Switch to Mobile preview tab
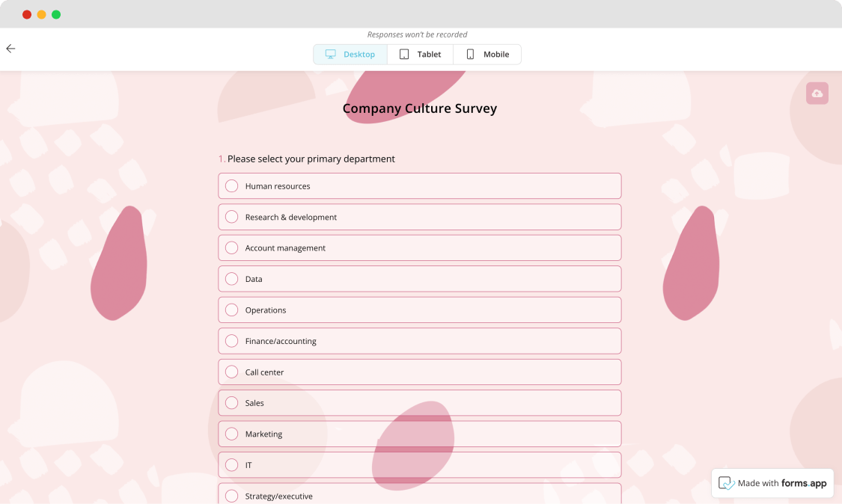Image resolution: width=842 pixels, height=504 pixels. pos(487,55)
